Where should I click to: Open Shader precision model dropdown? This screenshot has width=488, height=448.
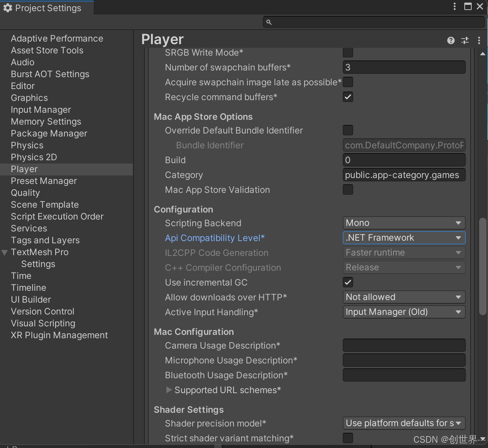coord(404,423)
